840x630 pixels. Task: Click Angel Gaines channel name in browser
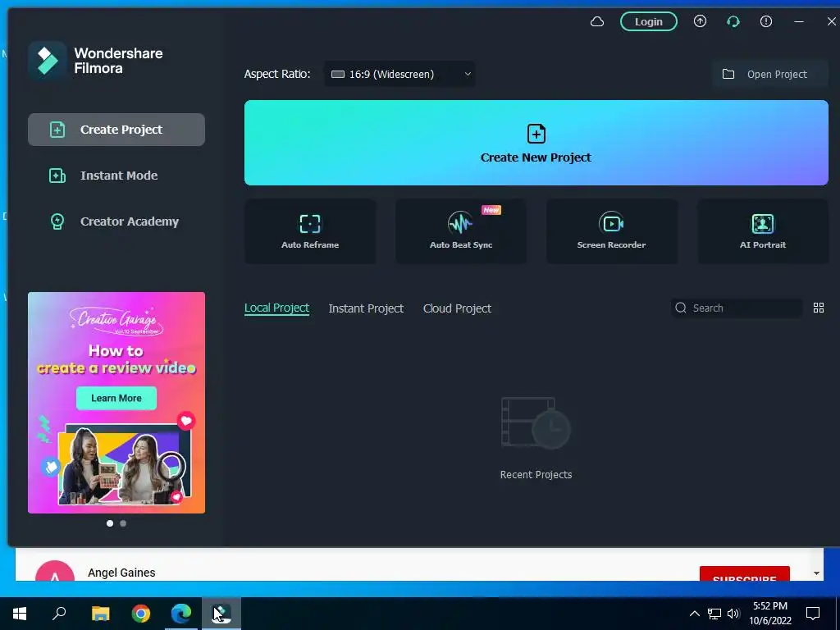tap(121, 573)
